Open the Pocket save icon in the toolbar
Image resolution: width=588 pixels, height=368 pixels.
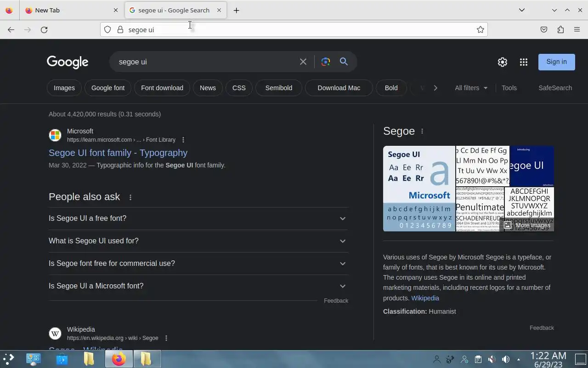tap(544, 29)
